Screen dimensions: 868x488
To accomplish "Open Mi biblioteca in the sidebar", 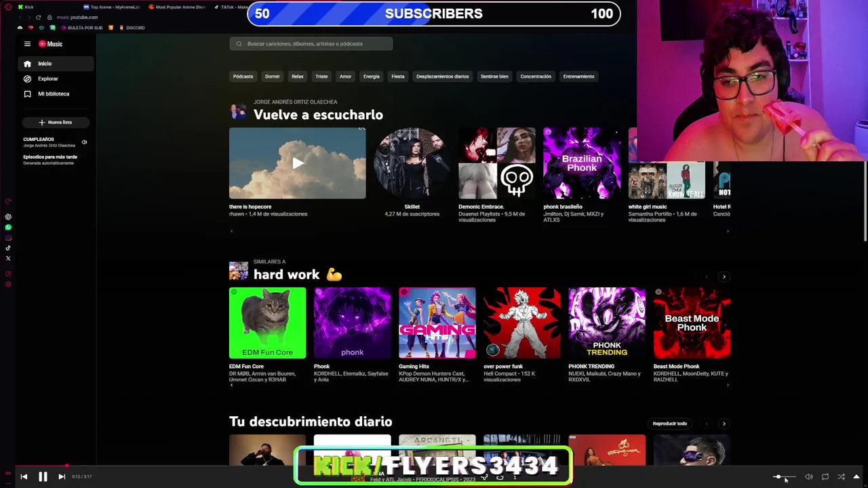I will (x=56, y=94).
